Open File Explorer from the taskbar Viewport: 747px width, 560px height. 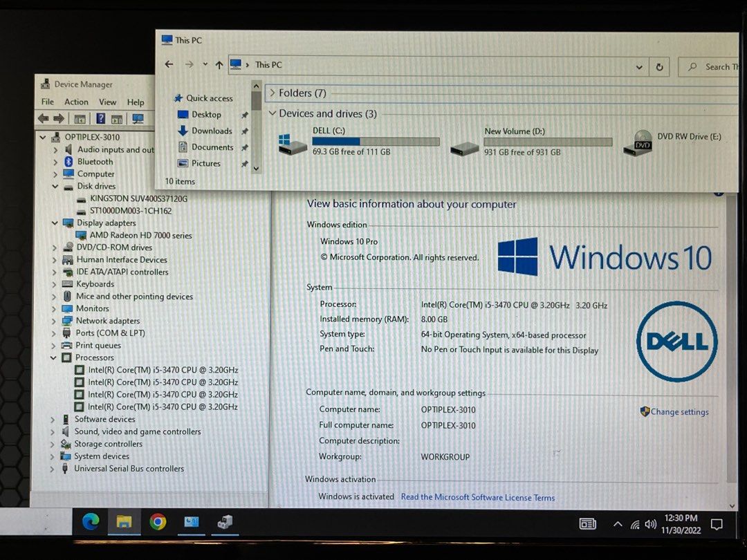coord(123,524)
